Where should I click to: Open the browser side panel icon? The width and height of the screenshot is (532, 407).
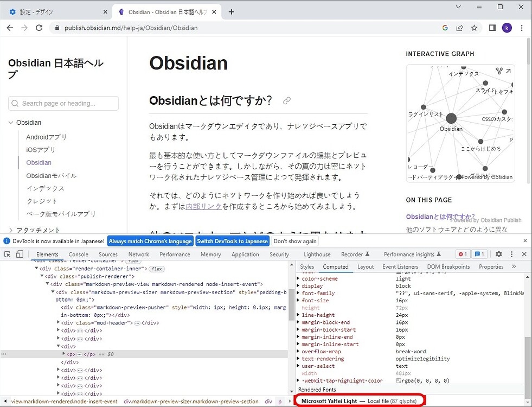(492, 28)
